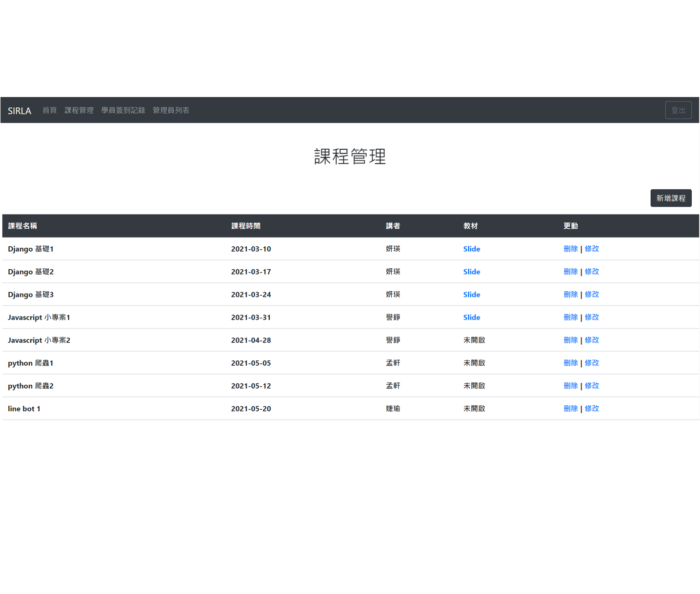The width and height of the screenshot is (700, 594).
Task: Click 修改 for python 爬蟲1
Action: [592, 363]
